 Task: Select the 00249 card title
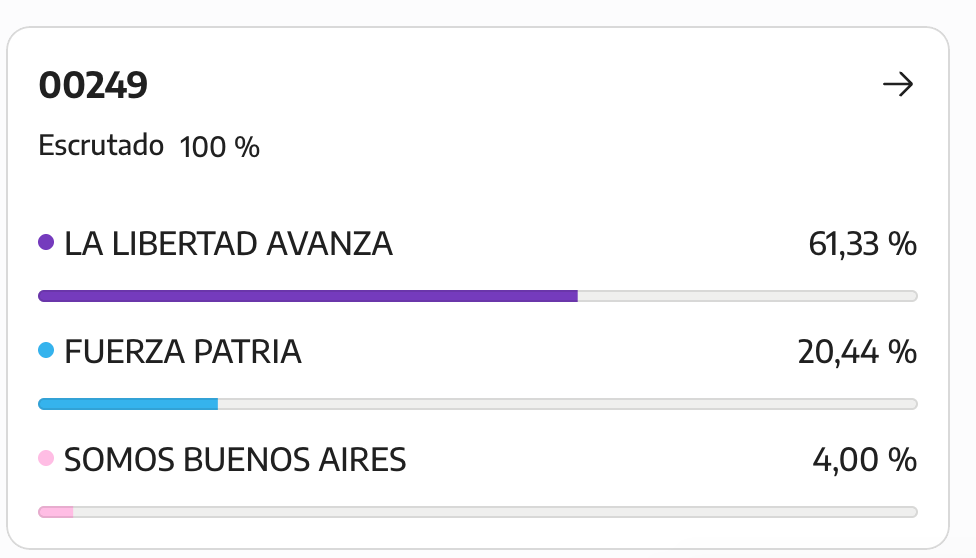click(x=93, y=85)
